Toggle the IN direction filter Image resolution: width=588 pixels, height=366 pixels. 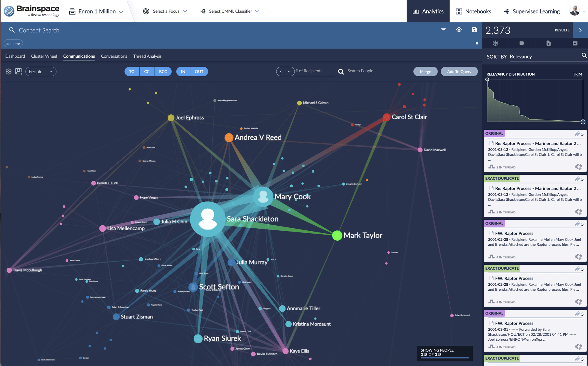tap(183, 71)
